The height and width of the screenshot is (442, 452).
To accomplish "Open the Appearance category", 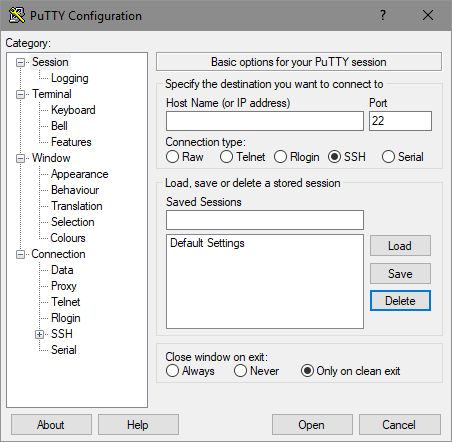I will pos(80,174).
